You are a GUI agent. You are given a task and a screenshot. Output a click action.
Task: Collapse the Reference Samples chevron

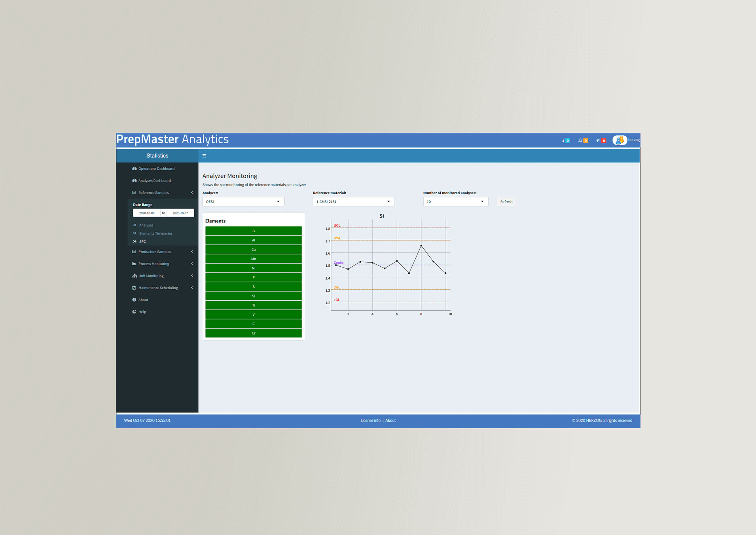192,193
